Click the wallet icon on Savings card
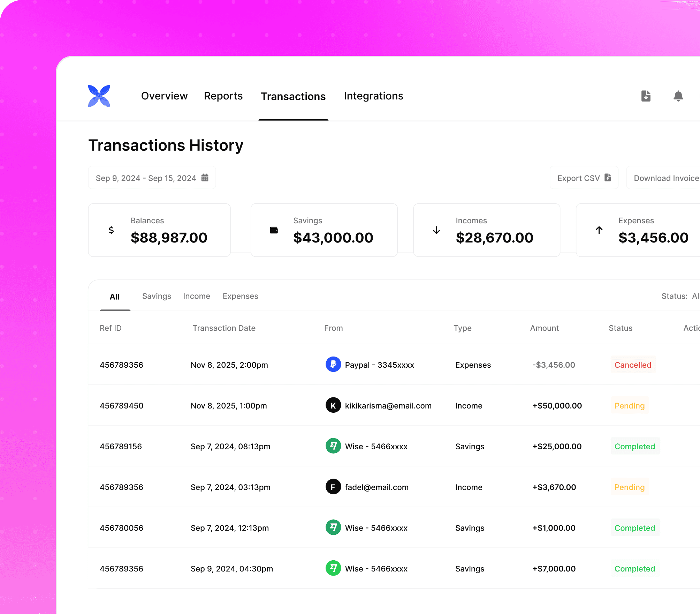 pos(274,230)
